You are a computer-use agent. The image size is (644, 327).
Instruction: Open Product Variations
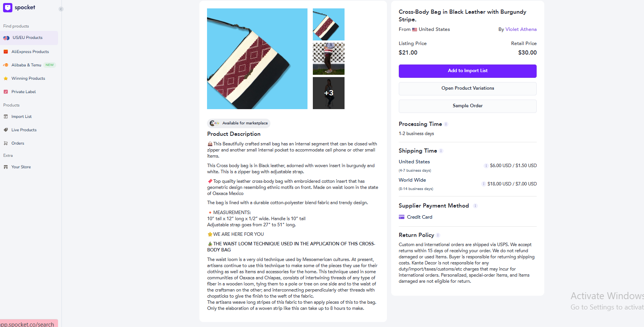point(468,89)
